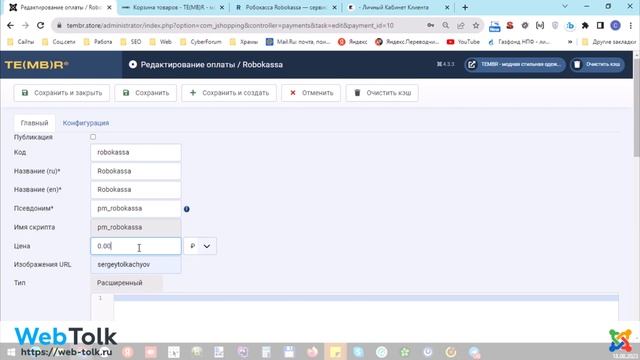Open the Mail.Ru bookmark
This screenshot has height=360, width=640.
pyautogui.click(x=298, y=42)
